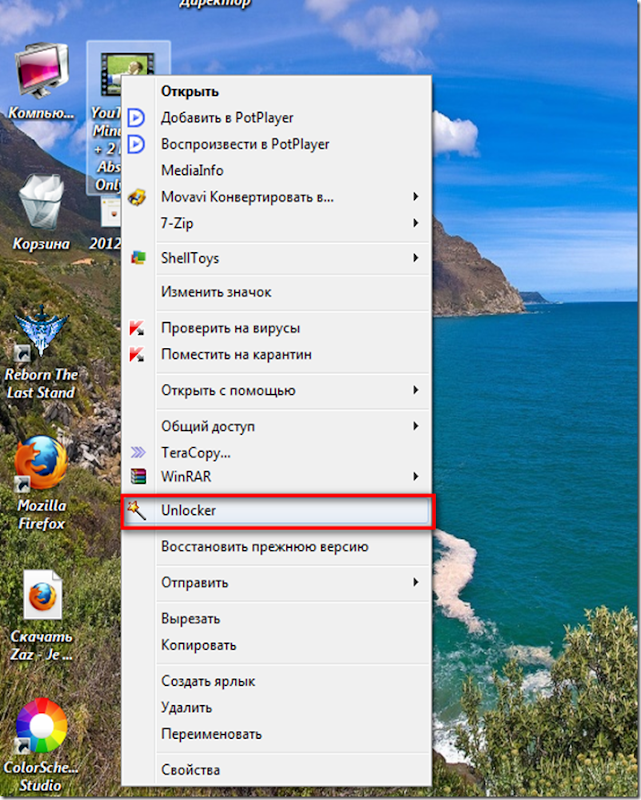Expand Общий доступ submenu arrow

pyautogui.click(x=415, y=426)
